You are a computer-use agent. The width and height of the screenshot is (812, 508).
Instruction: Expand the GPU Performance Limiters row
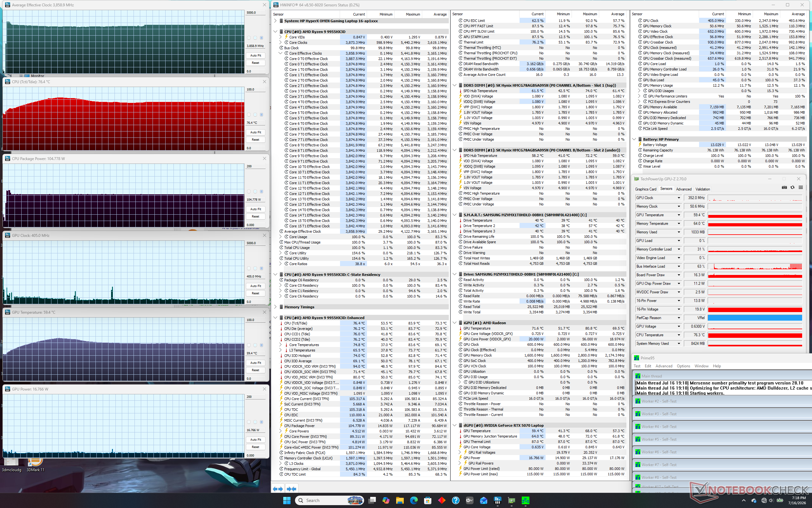639,96
